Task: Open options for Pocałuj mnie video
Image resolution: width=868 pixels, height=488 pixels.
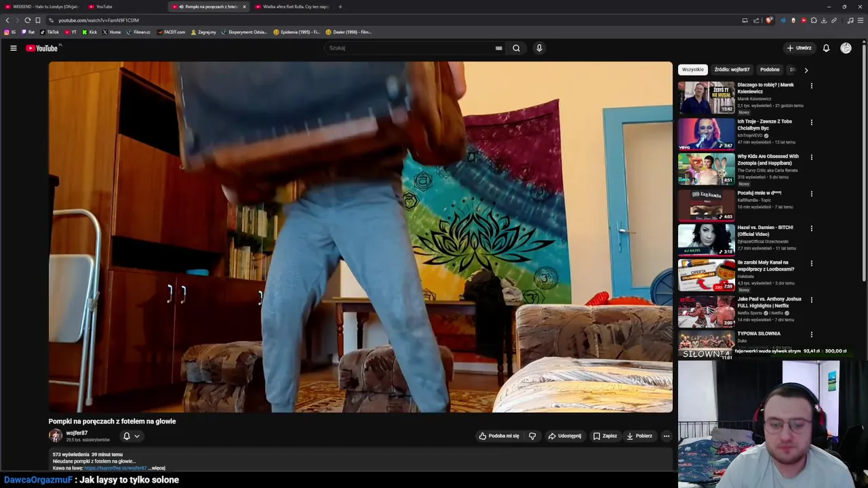Action: pos(812,194)
